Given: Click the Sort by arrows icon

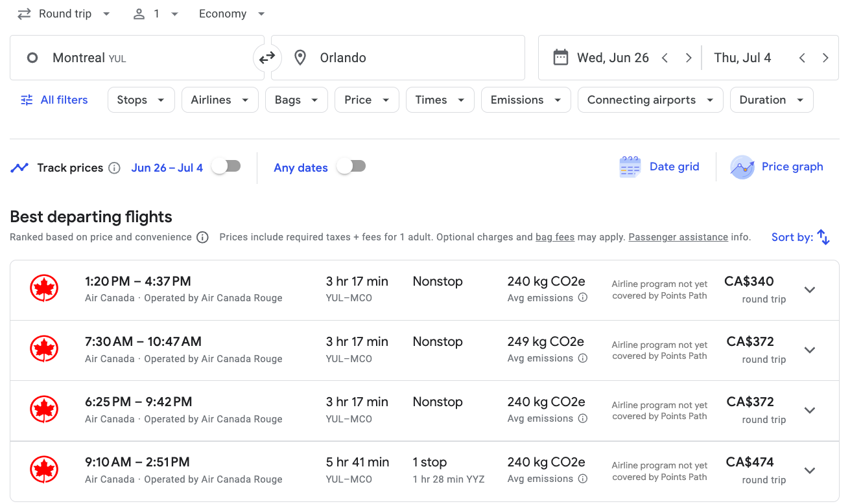Looking at the screenshot, I should tap(823, 237).
